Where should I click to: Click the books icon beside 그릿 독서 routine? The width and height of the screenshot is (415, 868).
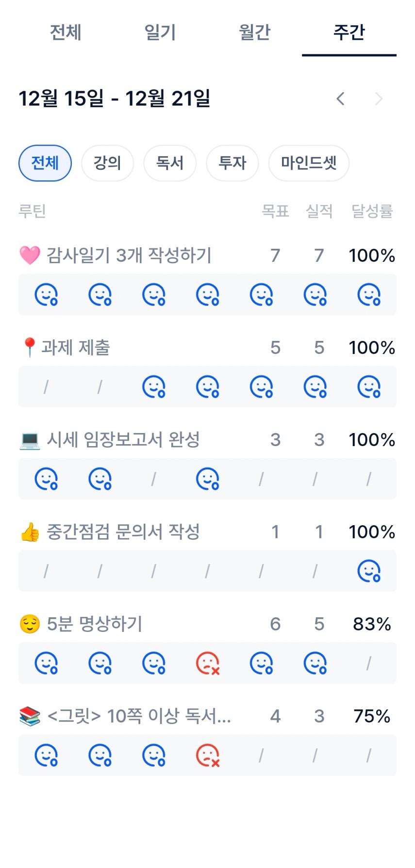[x=30, y=716]
